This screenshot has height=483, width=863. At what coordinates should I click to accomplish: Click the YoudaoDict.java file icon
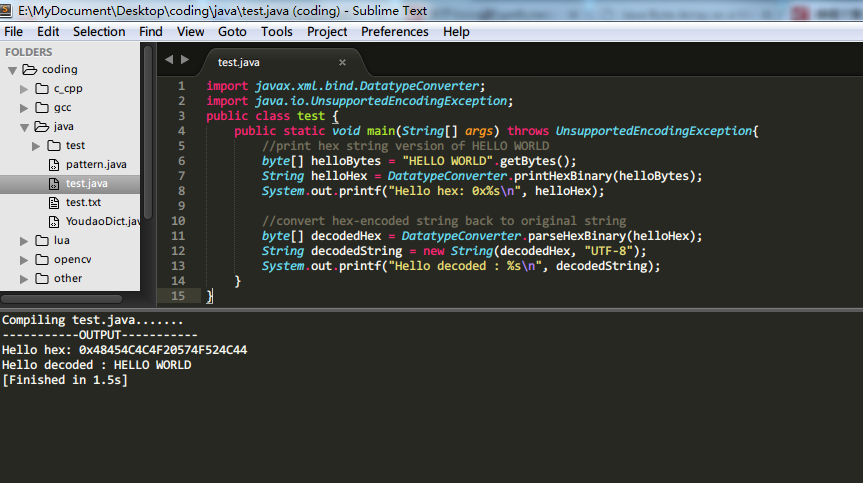[56, 221]
